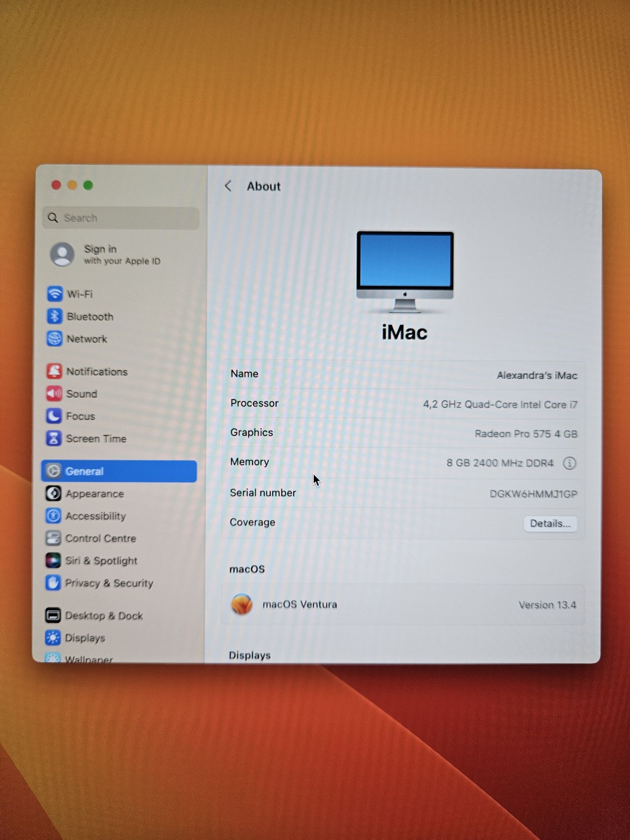Click the green zoom window button
This screenshot has height=840, width=630.
tap(88, 185)
